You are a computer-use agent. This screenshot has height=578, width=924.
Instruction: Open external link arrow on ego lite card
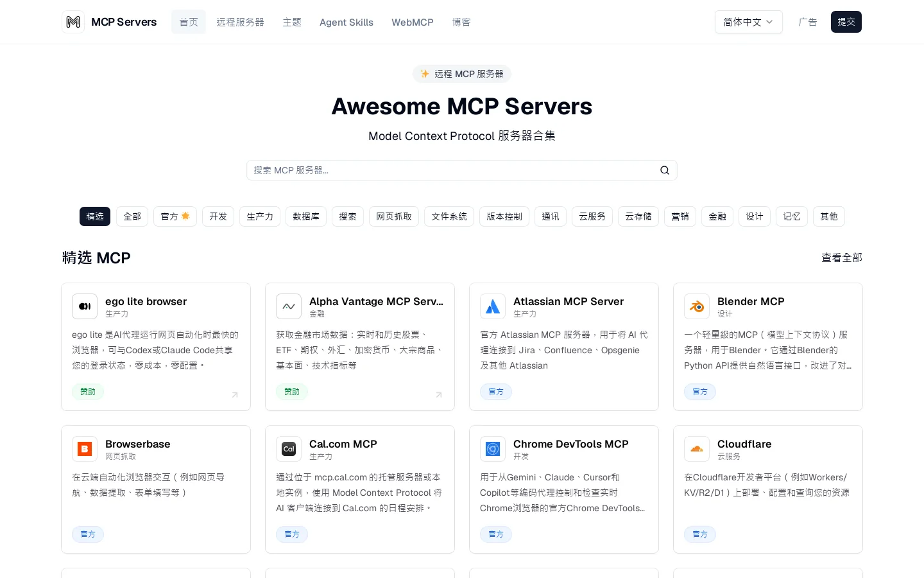(235, 395)
